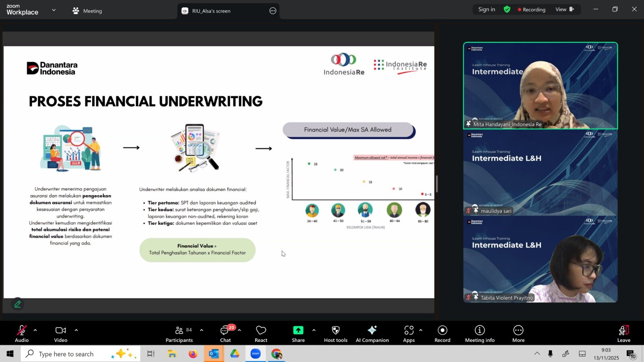Leave the meeting
Image resolution: width=644 pixels, height=362 pixels.
(623, 333)
